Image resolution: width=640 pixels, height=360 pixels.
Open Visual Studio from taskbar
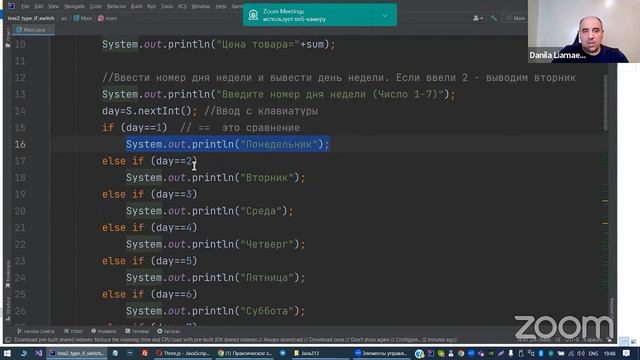click(38, 353)
